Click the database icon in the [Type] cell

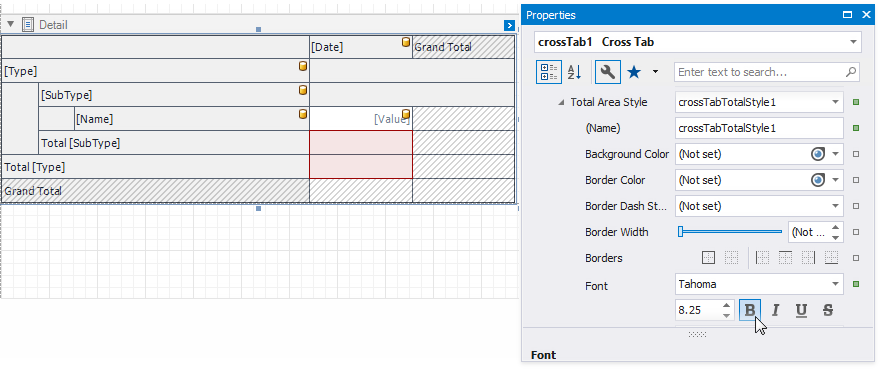(303, 66)
